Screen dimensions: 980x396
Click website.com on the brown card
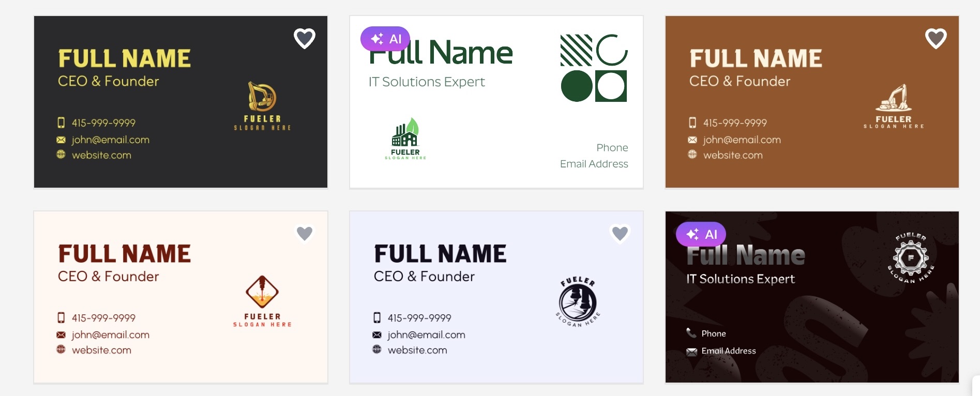pos(733,155)
